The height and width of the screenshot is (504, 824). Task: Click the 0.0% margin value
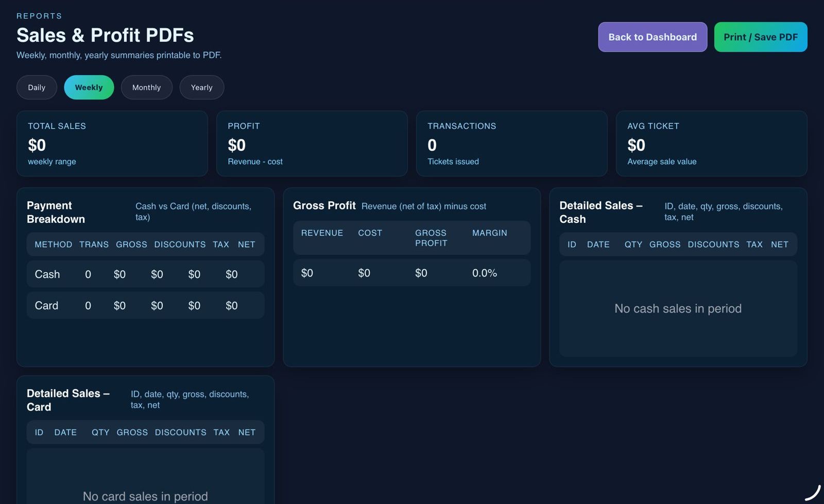(x=485, y=273)
